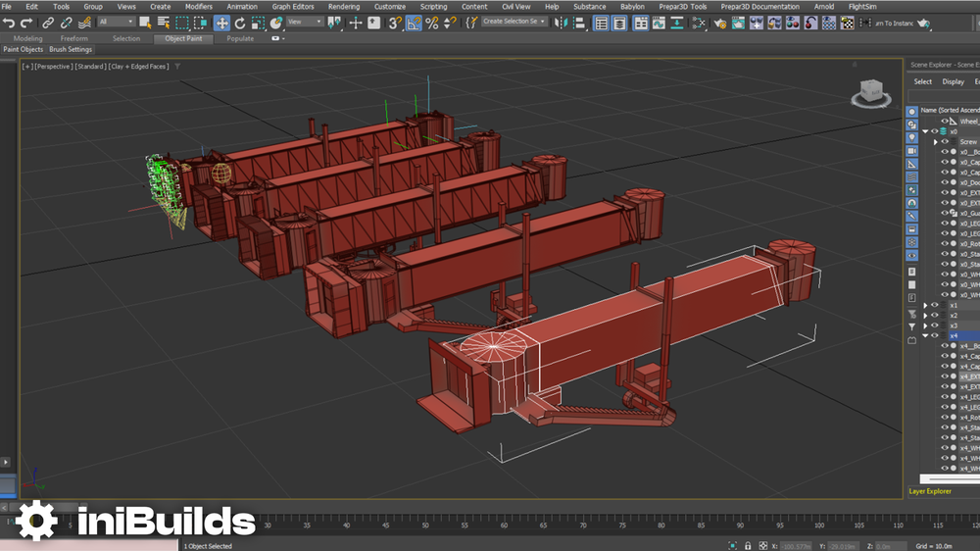
Task: Open the selection filter 'All' dropdown
Action: (117, 22)
